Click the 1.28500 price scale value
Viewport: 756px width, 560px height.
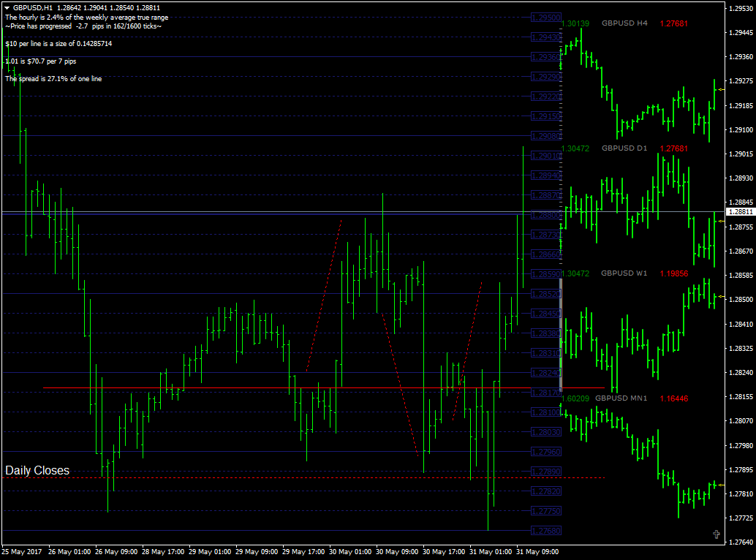pyautogui.click(x=741, y=300)
